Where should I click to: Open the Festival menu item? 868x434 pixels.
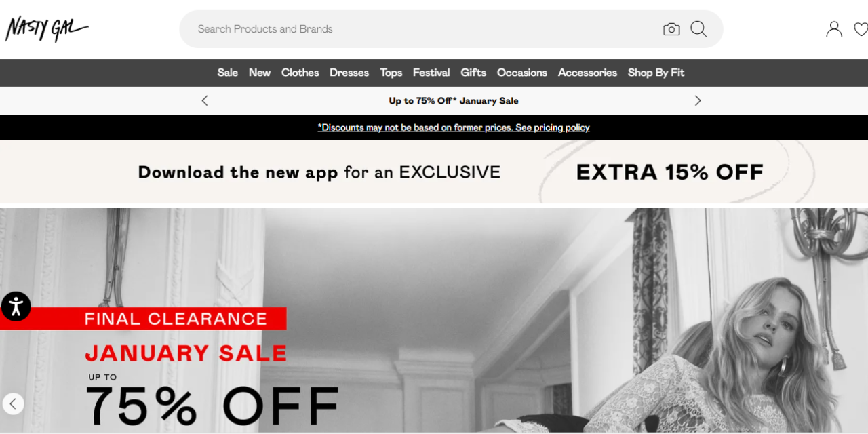[x=431, y=73]
